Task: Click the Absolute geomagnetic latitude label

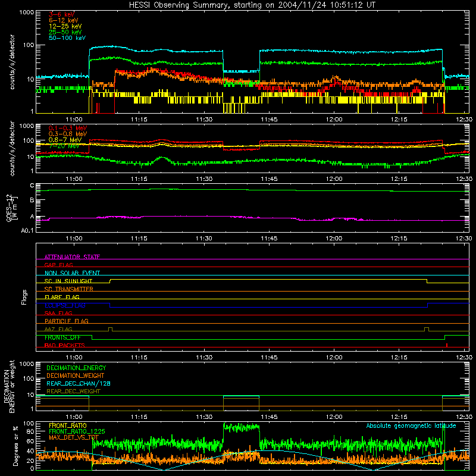Action: click(x=411, y=425)
